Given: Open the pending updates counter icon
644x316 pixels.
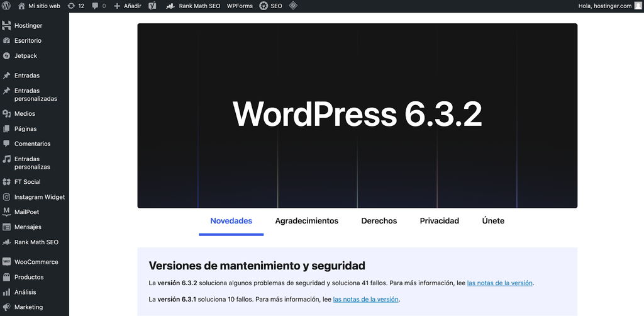Looking at the screenshot, I should coord(75,6).
